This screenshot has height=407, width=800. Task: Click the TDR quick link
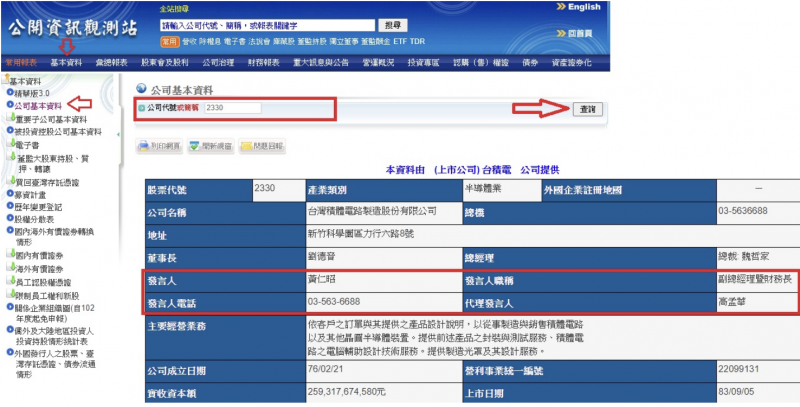click(x=417, y=41)
